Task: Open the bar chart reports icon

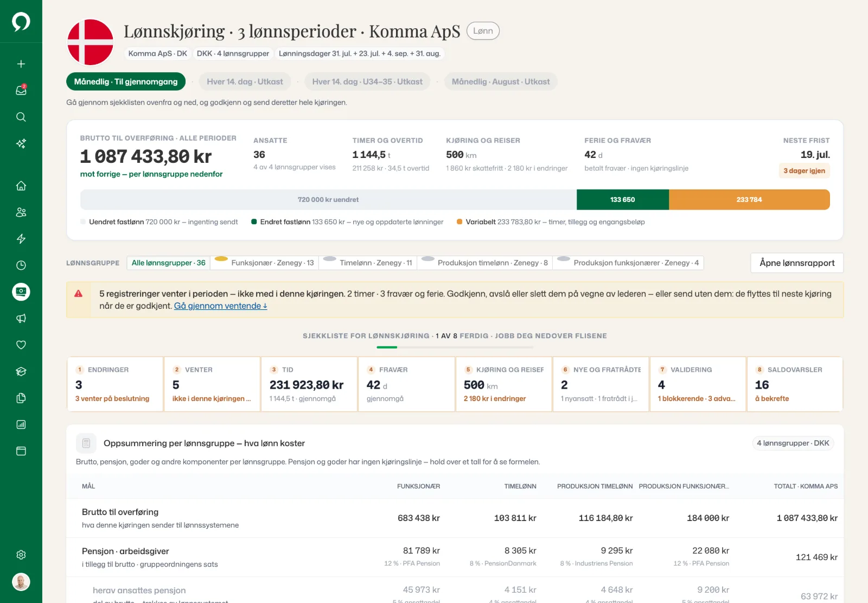Action: point(21,425)
